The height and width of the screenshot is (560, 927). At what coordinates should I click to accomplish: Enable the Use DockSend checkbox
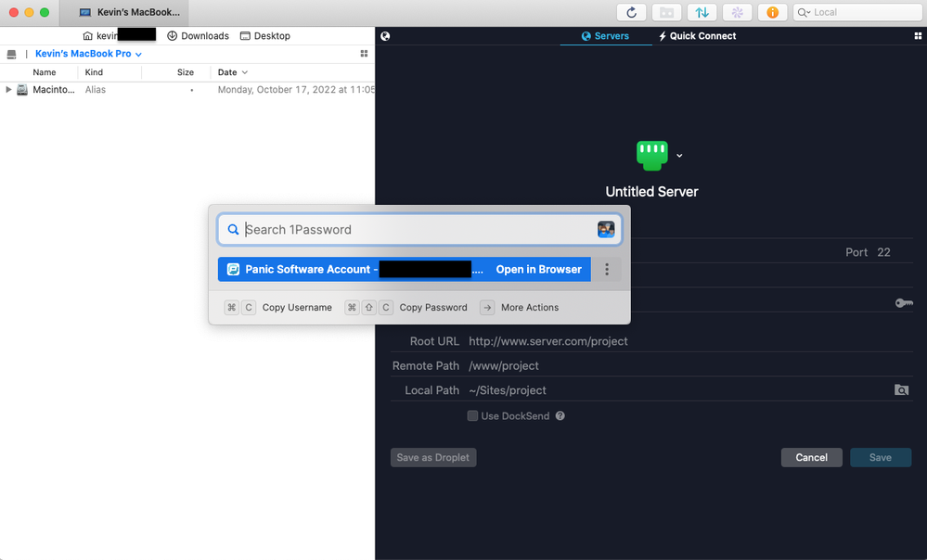473,416
